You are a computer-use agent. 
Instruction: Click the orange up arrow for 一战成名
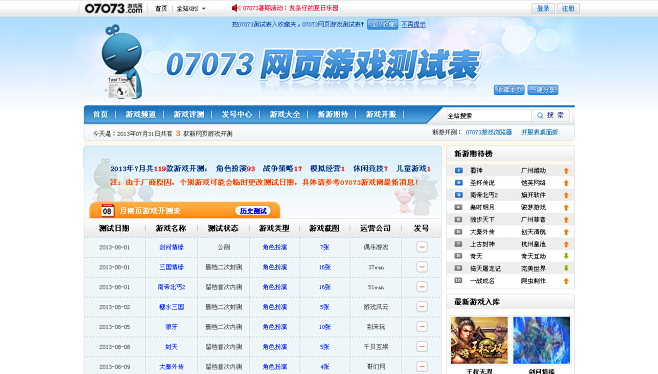pos(566,281)
